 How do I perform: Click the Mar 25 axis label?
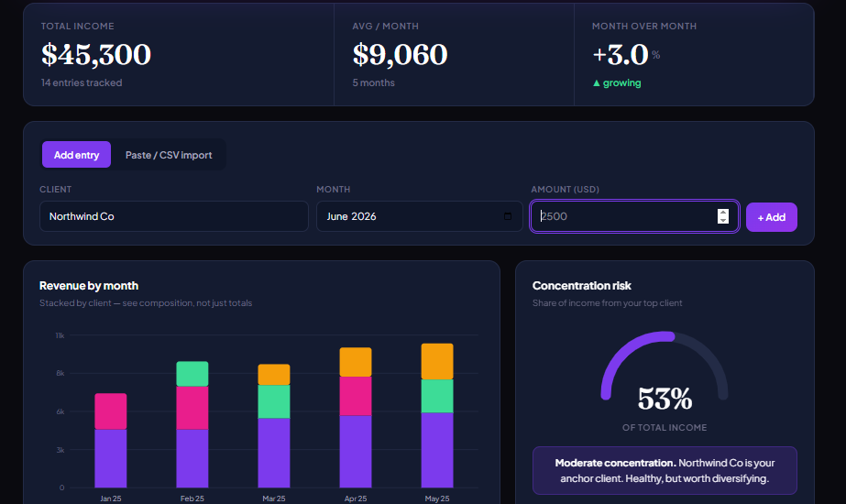click(274, 499)
